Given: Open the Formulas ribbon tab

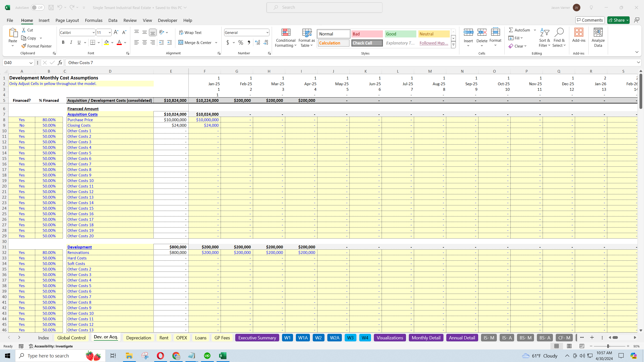Looking at the screenshot, I should (94, 20).
